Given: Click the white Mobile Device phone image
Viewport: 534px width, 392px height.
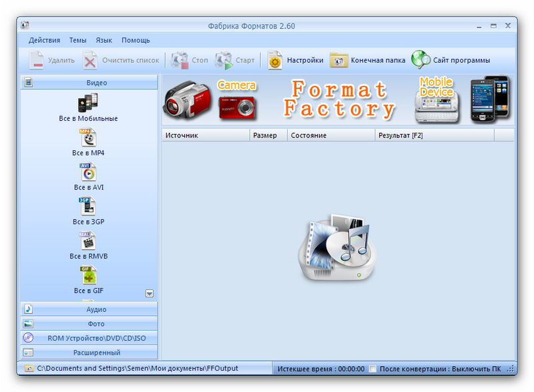Looking at the screenshot, I should point(437,109).
